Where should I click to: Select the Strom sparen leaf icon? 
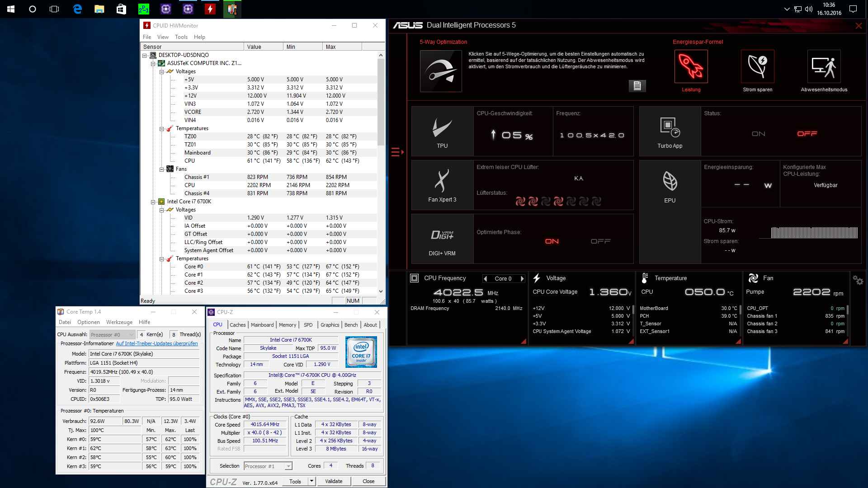[757, 67]
